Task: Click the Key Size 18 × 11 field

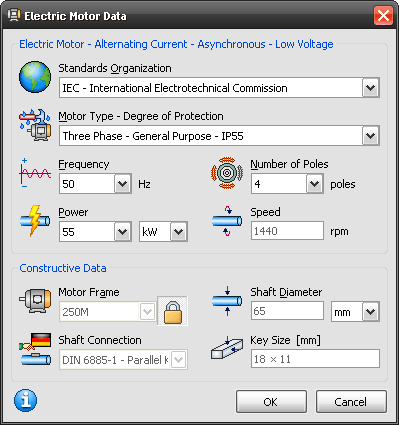Action: click(315, 359)
